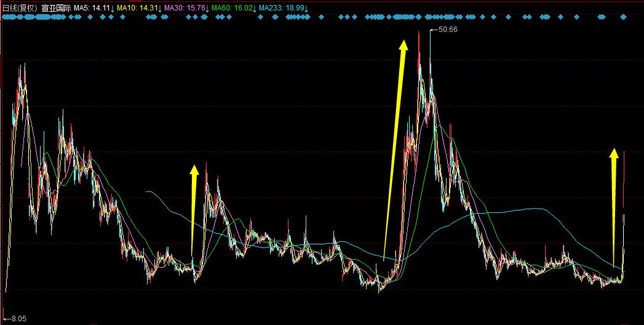This screenshot has width=644, height=325.
Task: Select the 日线(复权) period label
Action: (20, 8)
